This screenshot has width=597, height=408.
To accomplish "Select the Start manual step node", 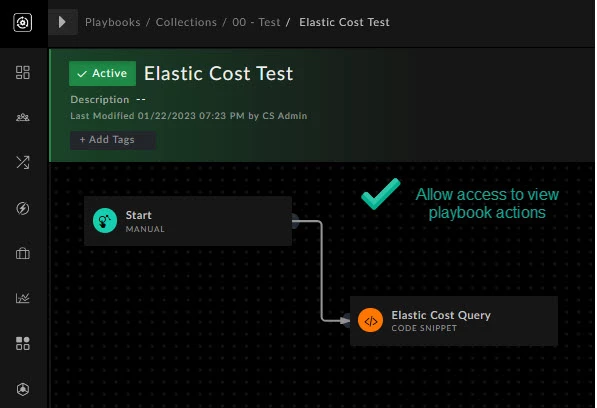I will coord(188,221).
